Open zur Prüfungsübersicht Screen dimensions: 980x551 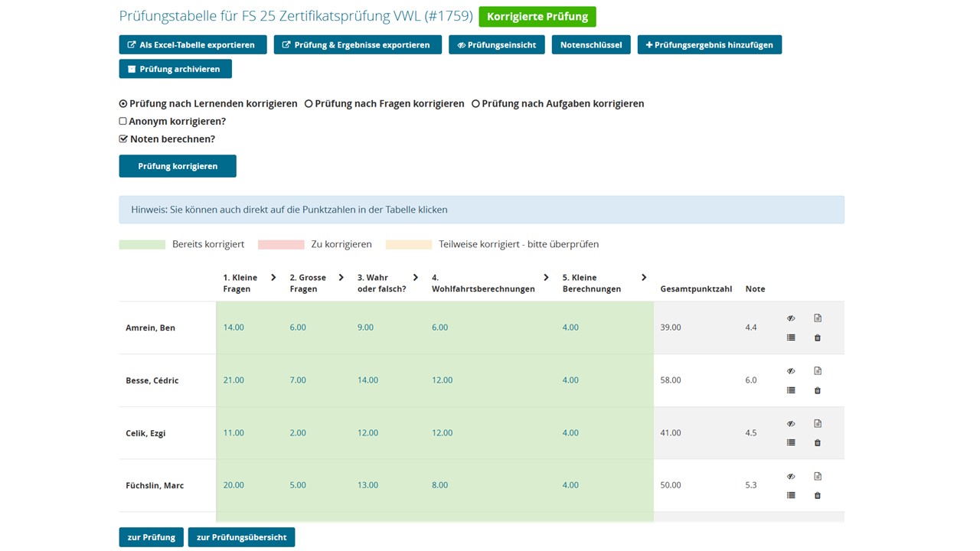(241, 536)
